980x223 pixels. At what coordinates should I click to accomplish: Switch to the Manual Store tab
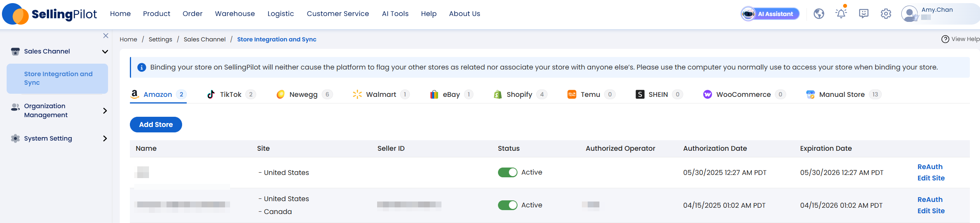click(x=843, y=95)
